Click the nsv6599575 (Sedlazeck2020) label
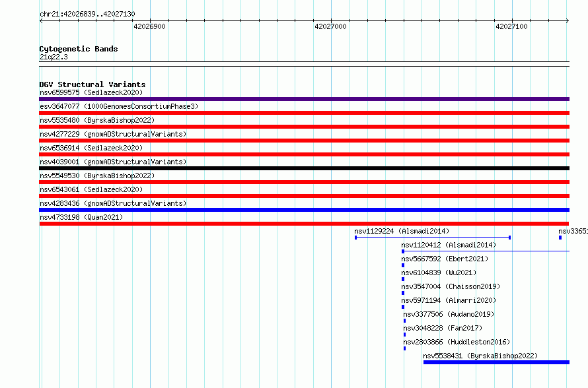This screenshot has width=588, height=388. tap(91, 92)
